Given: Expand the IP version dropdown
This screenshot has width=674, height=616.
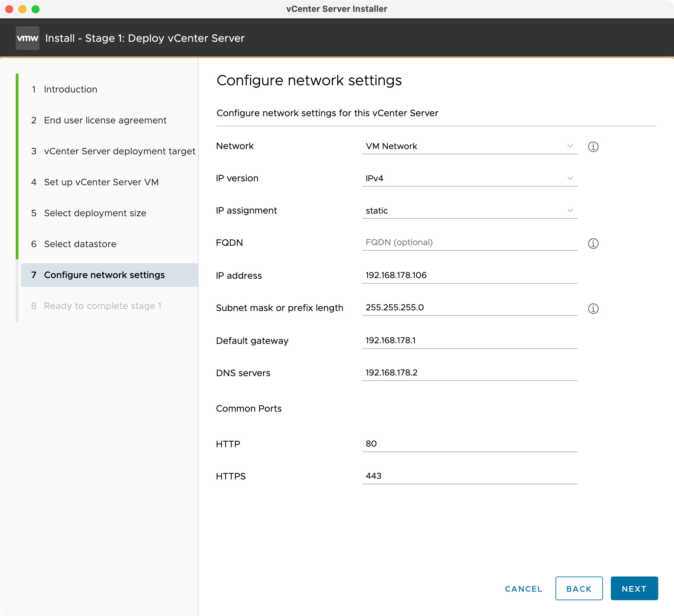Looking at the screenshot, I should click(x=469, y=178).
